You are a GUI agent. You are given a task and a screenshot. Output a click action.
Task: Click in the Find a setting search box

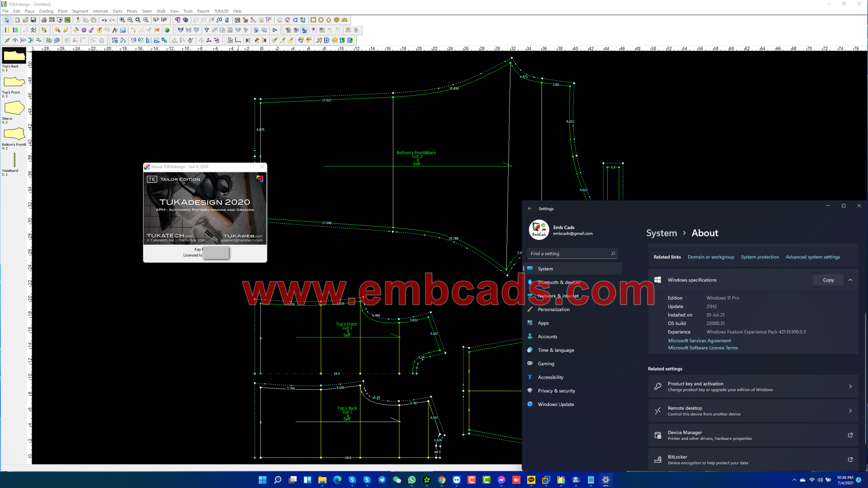coord(572,253)
